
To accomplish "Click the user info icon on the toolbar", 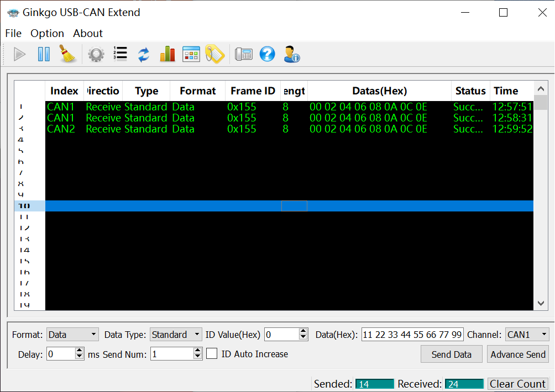I will pos(291,54).
